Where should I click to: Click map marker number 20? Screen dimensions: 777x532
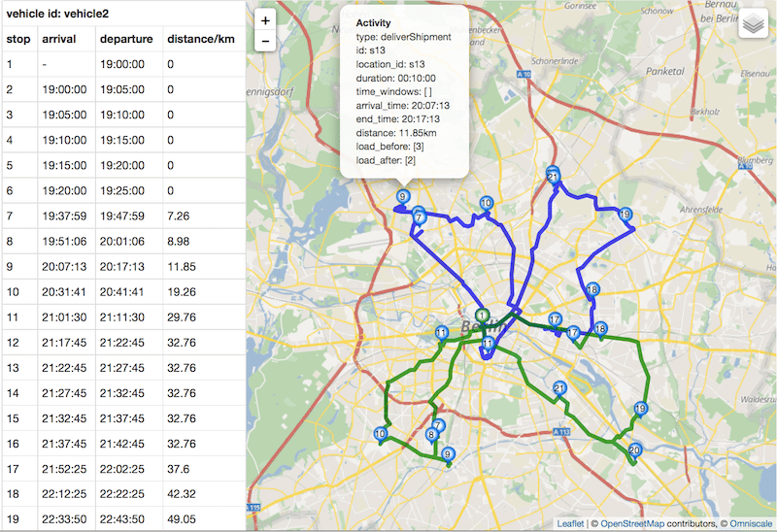[634, 449]
